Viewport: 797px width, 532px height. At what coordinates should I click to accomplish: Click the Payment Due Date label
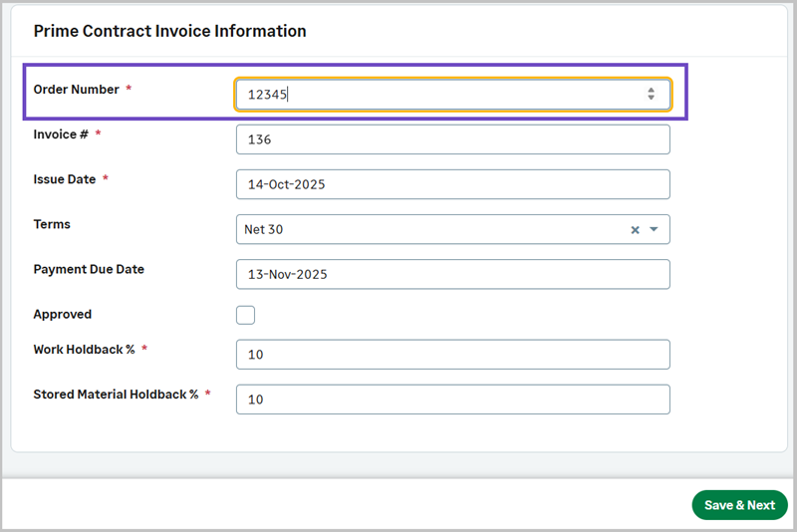[89, 270]
